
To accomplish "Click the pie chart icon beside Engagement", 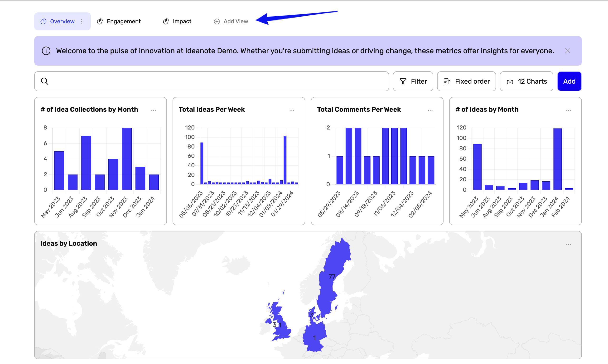I will click(100, 21).
